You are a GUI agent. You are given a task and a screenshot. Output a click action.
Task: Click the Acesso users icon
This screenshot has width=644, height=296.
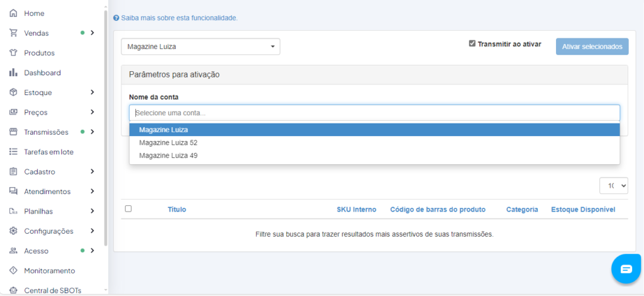coord(13,251)
